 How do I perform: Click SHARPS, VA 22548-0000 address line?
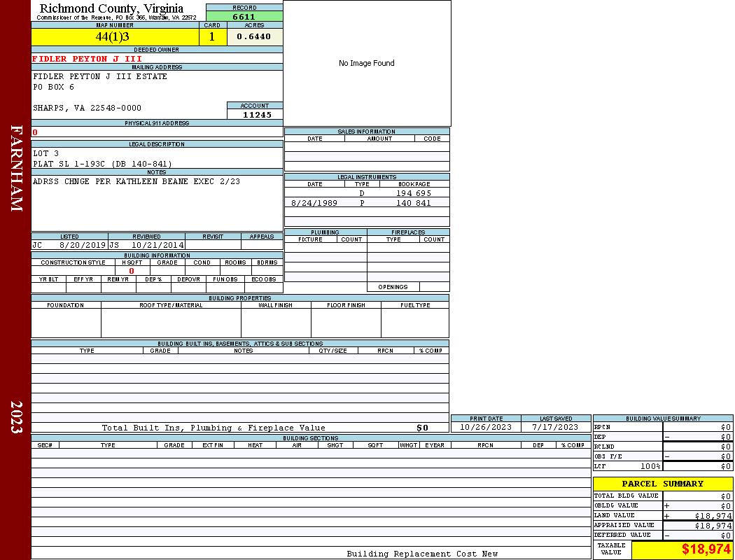tap(87, 108)
